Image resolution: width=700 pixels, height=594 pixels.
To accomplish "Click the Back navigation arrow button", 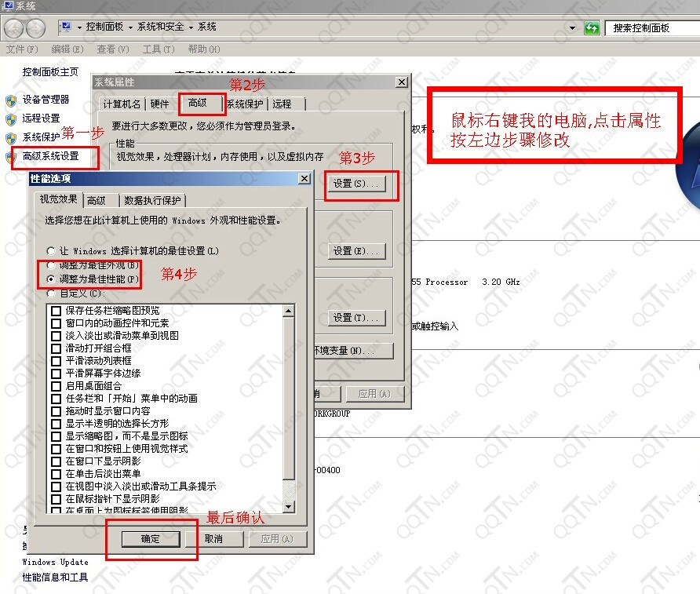I will (14, 28).
